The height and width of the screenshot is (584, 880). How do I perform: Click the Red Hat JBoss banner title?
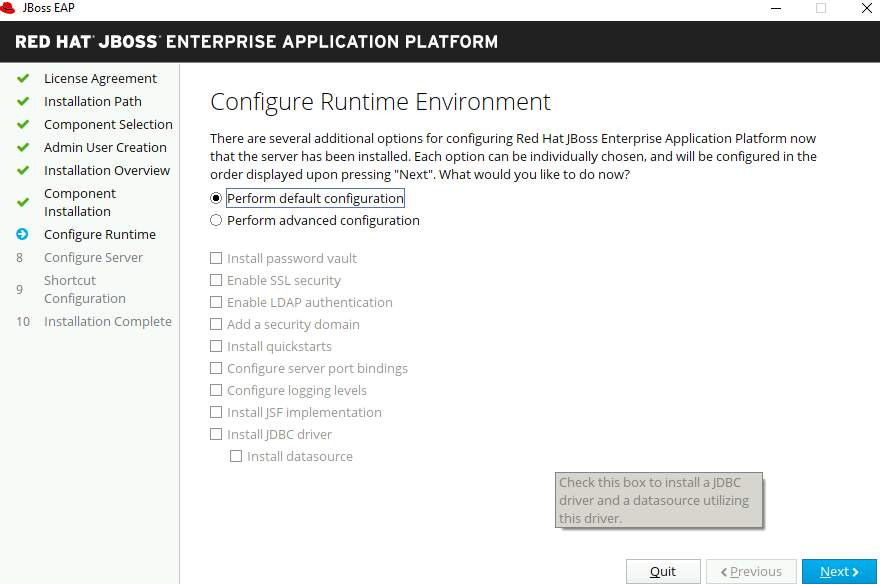pyautogui.click(x=256, y=42)
